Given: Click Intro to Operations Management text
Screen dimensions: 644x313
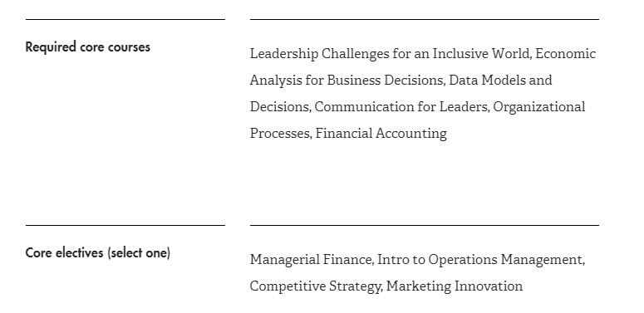Looking at the screenshot, I should (x=480, y=260).
